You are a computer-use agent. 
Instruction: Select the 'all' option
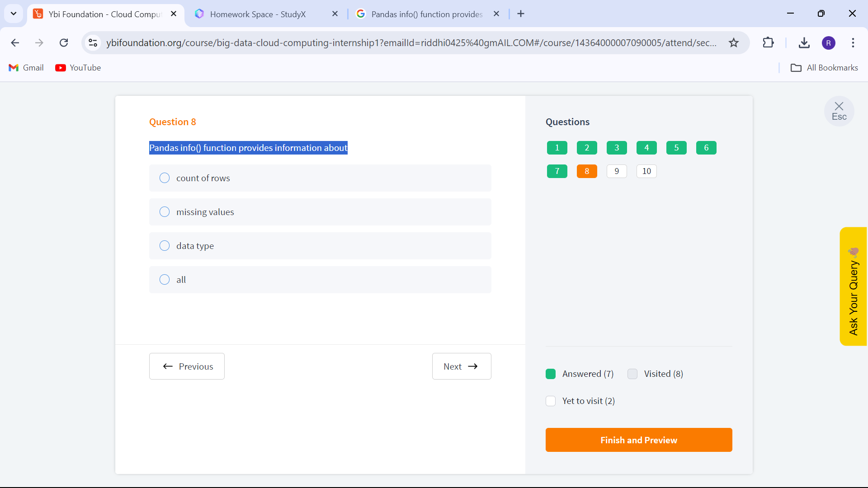(x=320, y=280)
